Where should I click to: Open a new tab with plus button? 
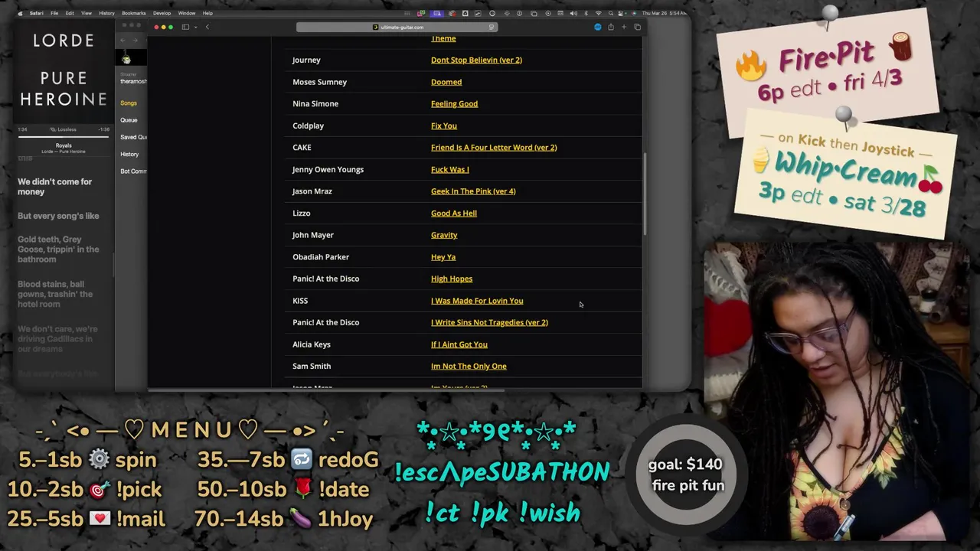623,28
